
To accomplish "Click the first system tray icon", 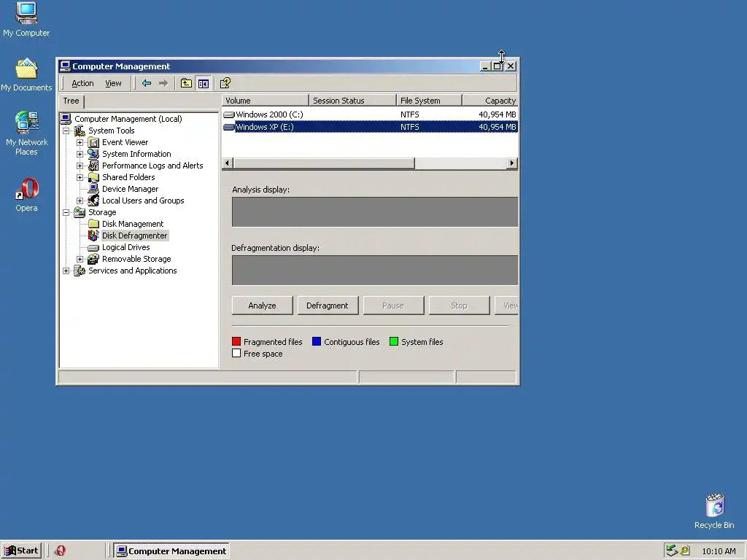I will point(672,551).
